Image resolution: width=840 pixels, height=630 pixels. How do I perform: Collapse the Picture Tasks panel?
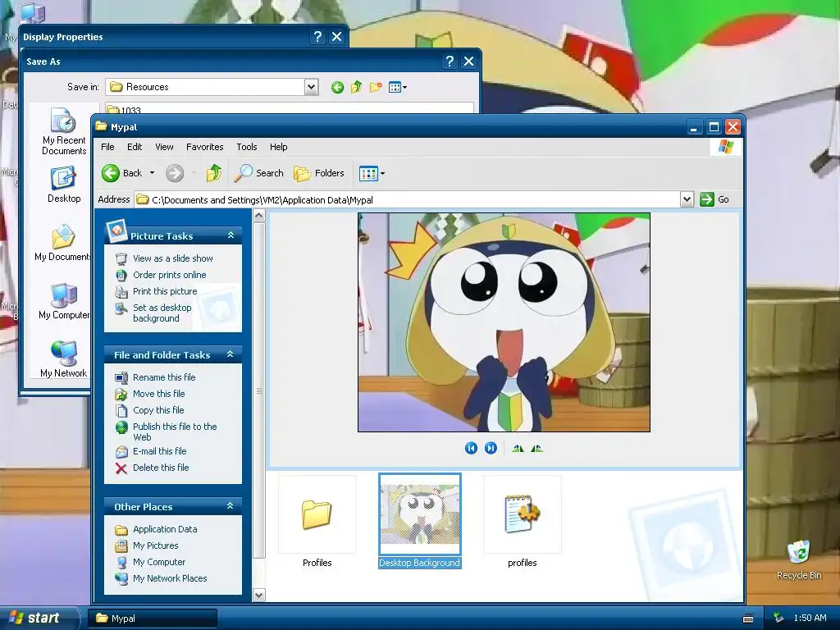[231, 235]
